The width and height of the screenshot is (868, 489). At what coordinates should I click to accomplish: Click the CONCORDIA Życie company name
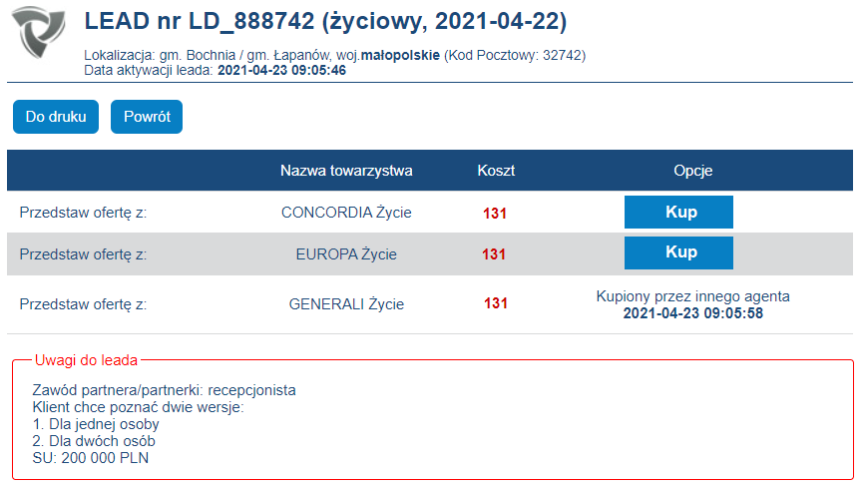pos(346,213)
